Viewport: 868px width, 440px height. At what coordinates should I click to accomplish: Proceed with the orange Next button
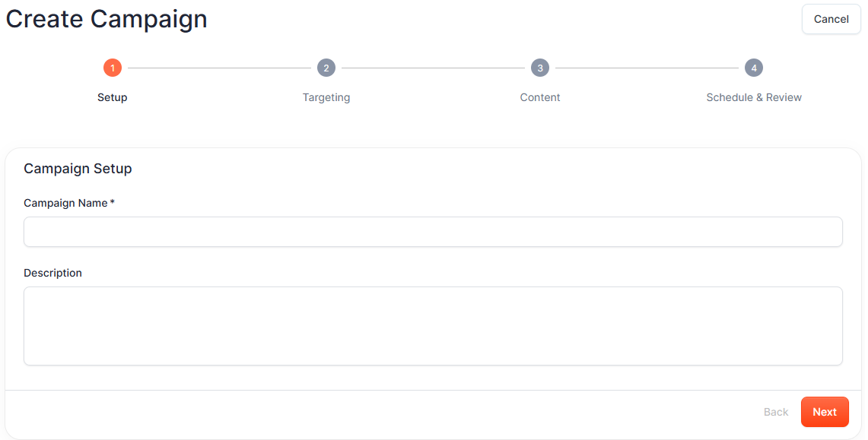pyautogui.click(x=825, y=412)
